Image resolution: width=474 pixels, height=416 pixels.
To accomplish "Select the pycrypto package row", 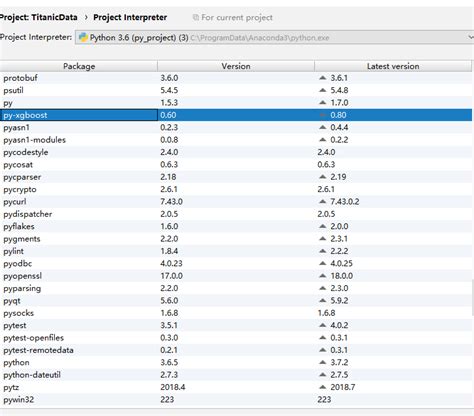I will pyautogui.click(x=236, y=189).
